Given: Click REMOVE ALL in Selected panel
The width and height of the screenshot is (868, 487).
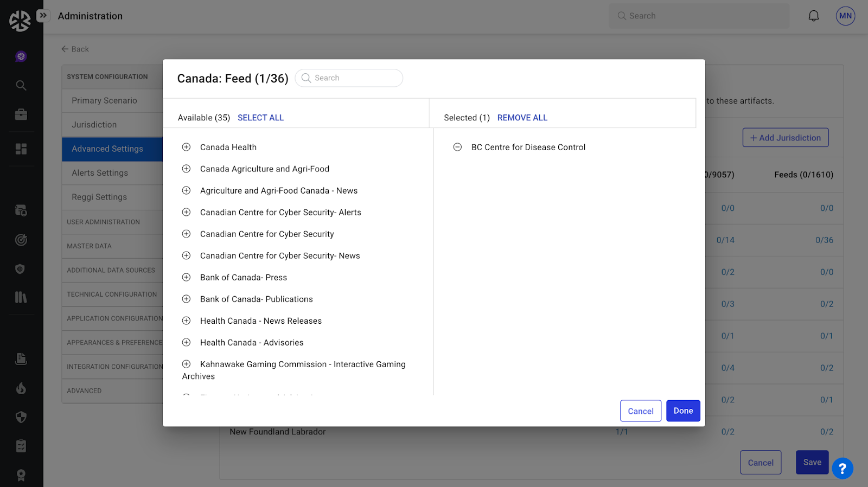Looking at the screenshot, I should 522,118.
